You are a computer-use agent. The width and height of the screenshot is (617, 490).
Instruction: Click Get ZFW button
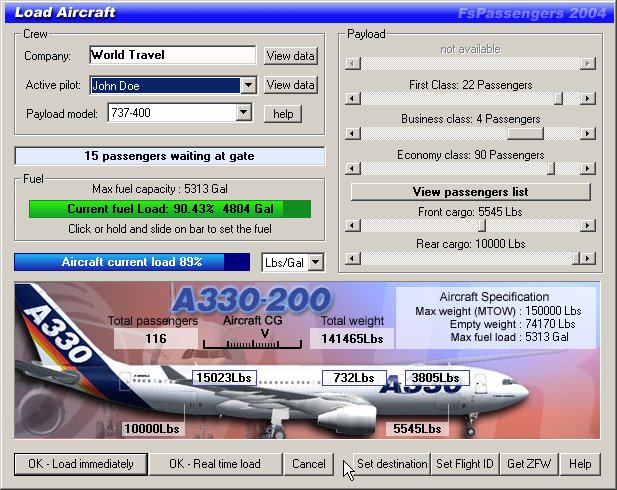point(528,464)
